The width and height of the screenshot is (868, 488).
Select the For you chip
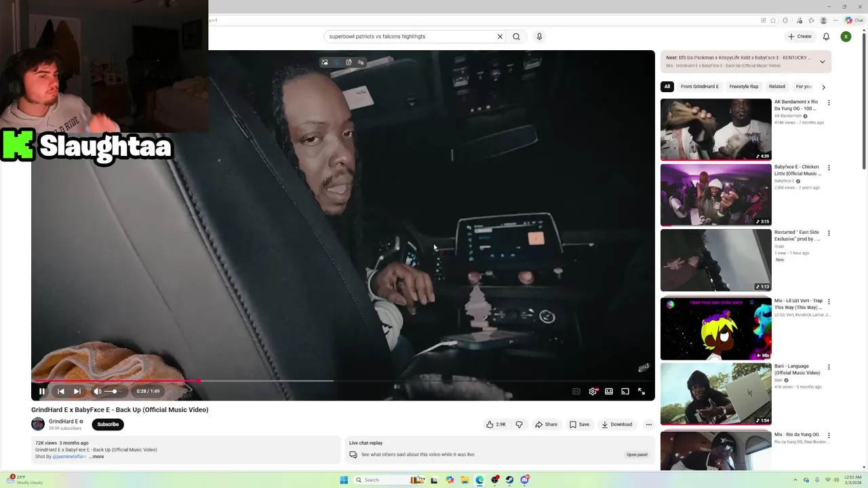804,87
